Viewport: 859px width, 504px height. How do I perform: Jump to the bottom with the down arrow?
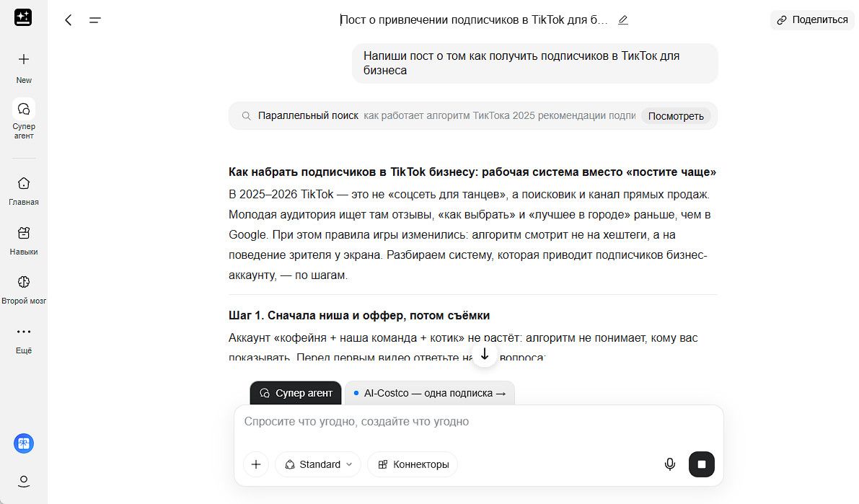click(484, 354)
